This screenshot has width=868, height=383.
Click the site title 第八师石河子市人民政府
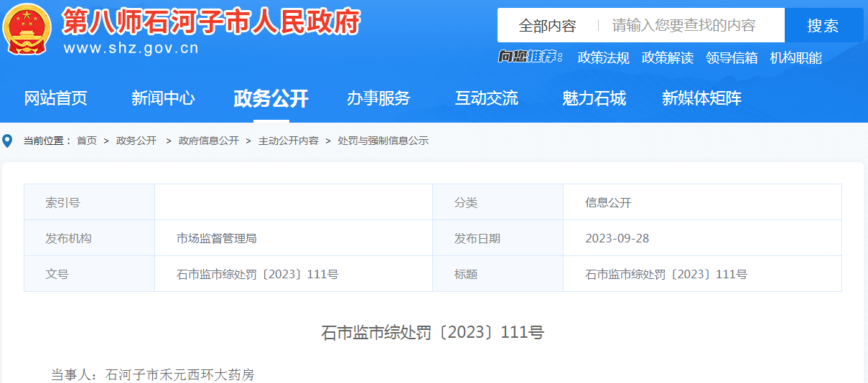click(x=211, y=22)
